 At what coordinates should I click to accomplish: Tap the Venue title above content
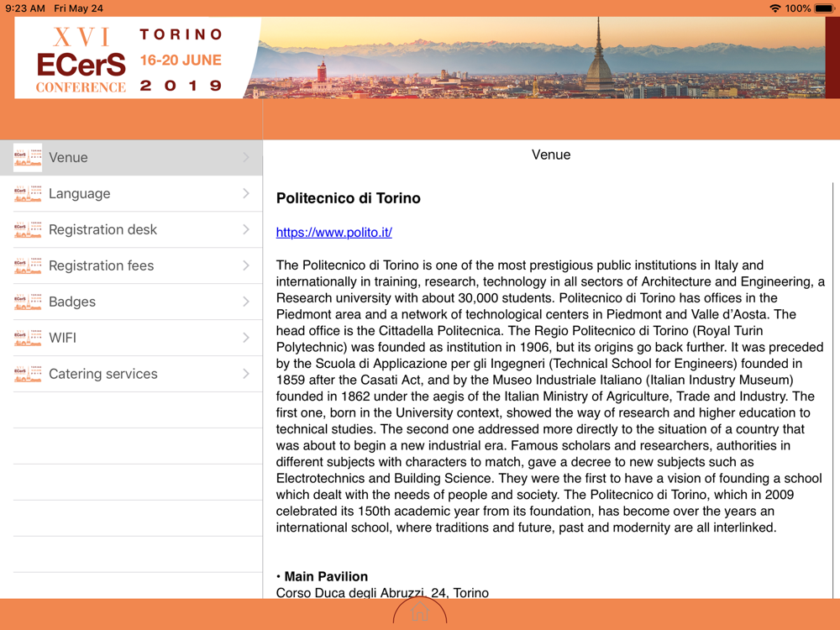(x=551, y=155)
